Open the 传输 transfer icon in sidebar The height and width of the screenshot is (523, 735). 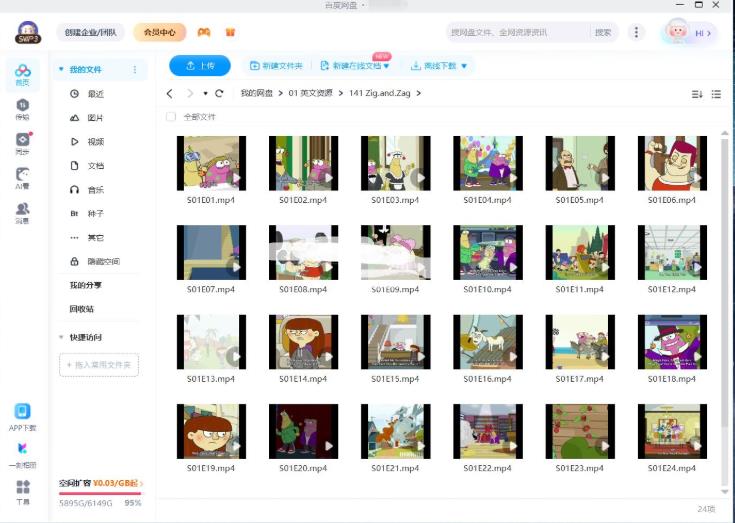[x=22, y=109]
